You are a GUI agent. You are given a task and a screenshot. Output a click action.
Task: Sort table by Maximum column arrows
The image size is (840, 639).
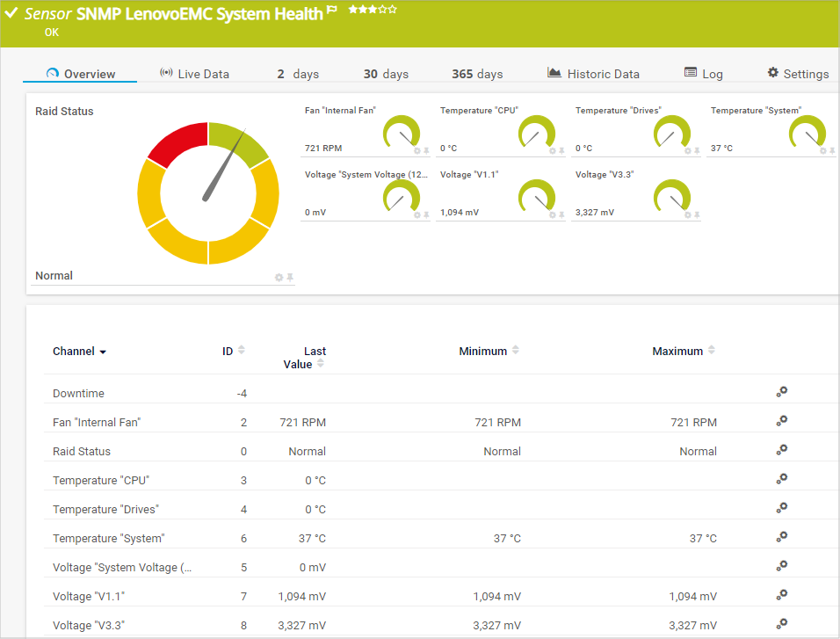pos(712,351)
